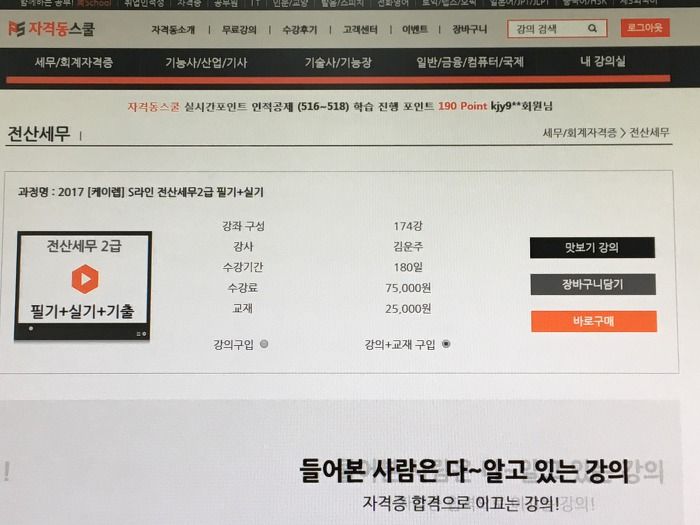Open the 장바구니 link in header
The width and height of the screenshot is (700, 525).
coord(470,29)
